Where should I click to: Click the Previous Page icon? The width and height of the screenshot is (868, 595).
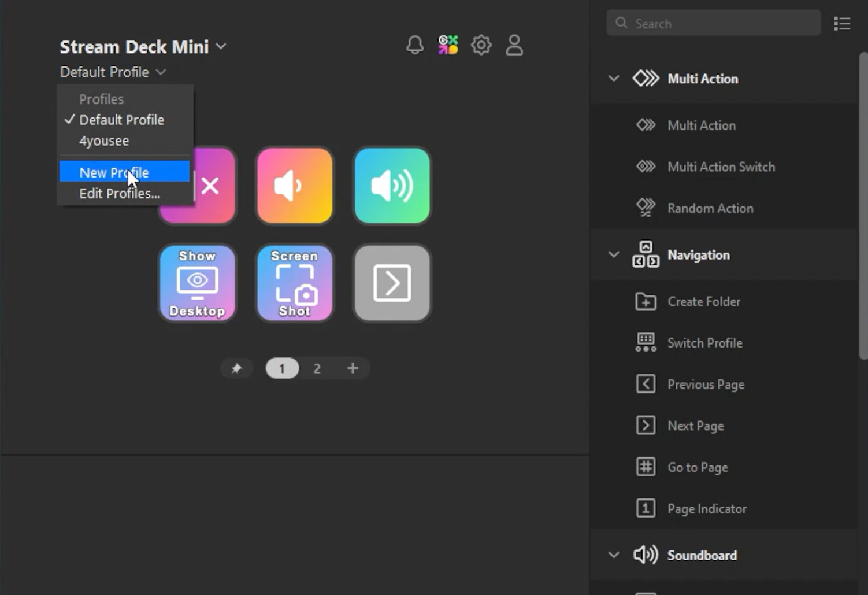(x=646, y=384)
